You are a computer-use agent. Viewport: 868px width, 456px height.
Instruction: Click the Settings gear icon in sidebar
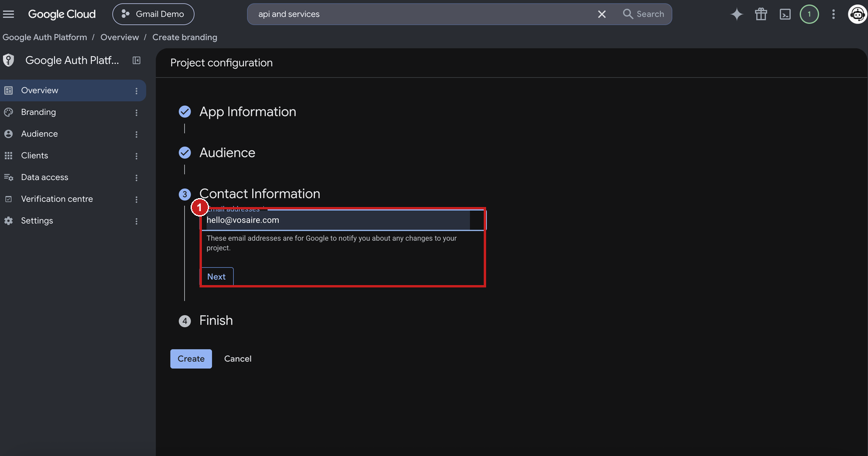(x=8, y=221)
